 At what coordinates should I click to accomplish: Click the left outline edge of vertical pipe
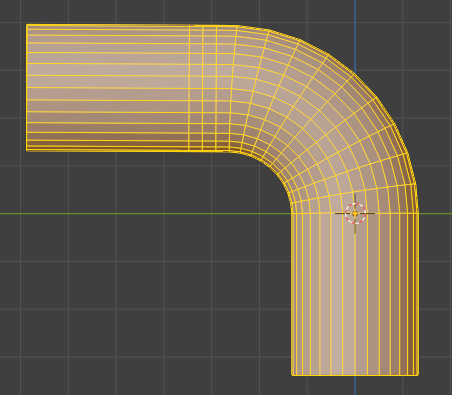[x=292, y=293]
